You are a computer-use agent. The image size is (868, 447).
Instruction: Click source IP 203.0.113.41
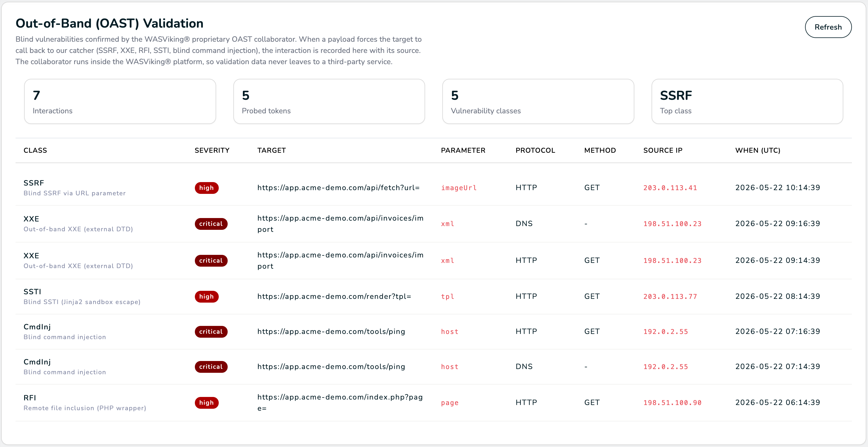coord(670,188)
